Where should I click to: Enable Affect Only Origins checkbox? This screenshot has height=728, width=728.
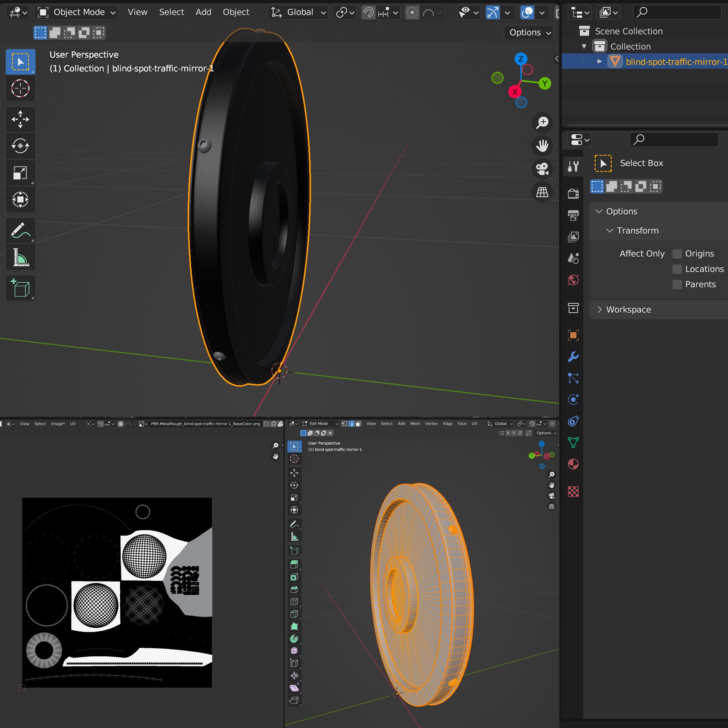(677, 254)
